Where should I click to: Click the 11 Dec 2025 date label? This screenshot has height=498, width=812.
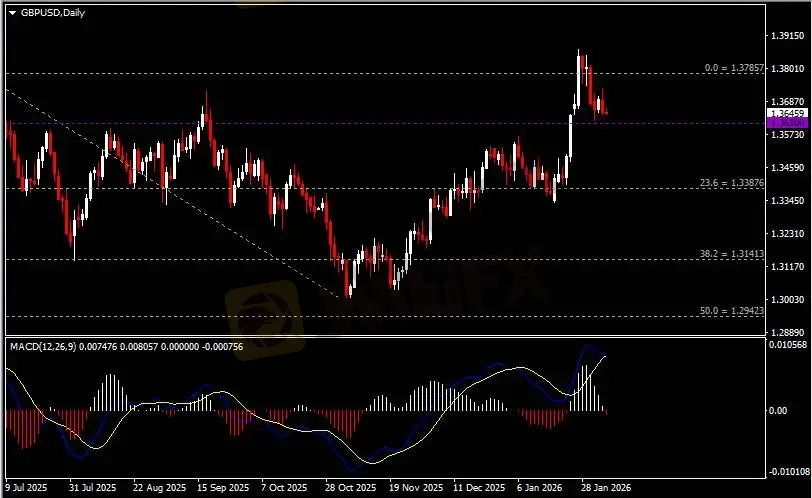(479, 488)
